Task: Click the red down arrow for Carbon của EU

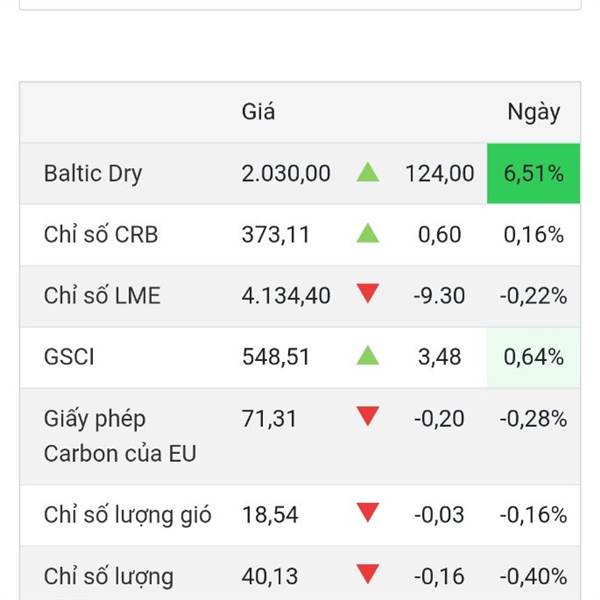Action: tap(367, 416)
